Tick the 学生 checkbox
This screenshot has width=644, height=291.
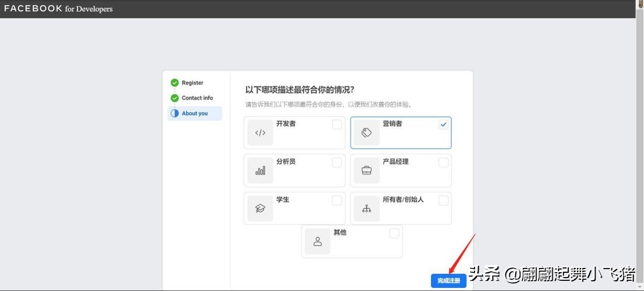tap(336, 200)
